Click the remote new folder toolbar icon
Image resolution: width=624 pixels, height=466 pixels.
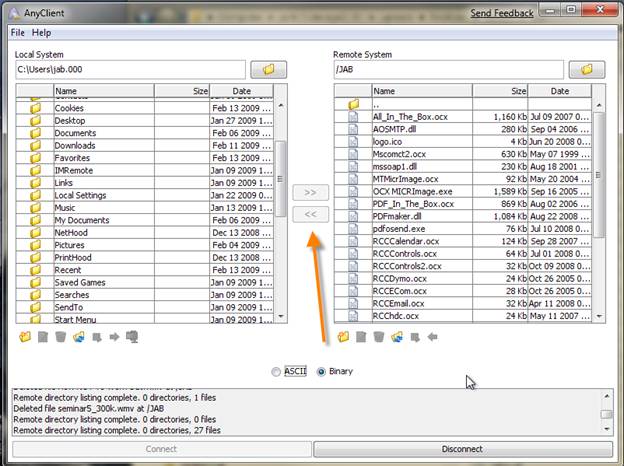point(343,337)
